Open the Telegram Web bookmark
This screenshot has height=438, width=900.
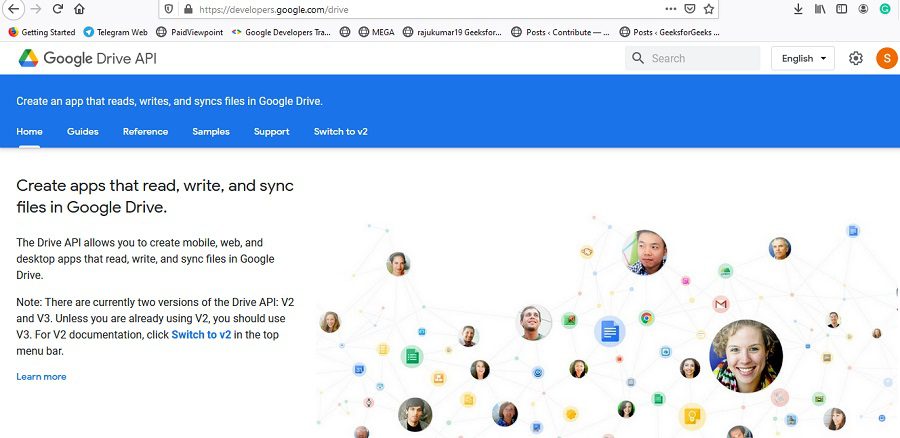(116, 32)
